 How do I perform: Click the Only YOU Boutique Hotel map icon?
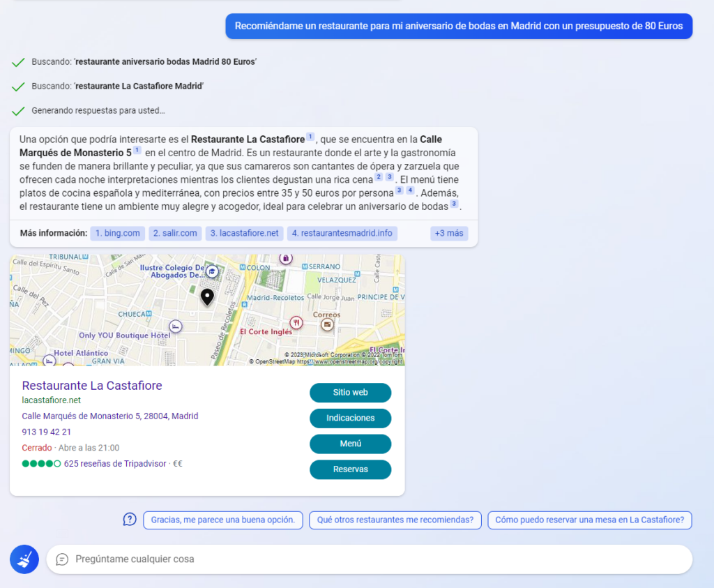pyautogui.click(x=176, y=326)
